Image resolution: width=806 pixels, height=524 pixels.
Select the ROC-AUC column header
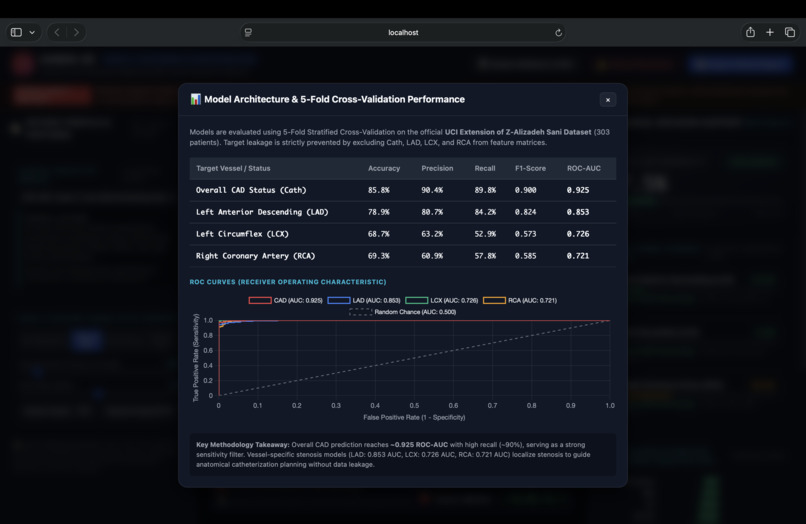pyautogui.click(x=583, y=168)
